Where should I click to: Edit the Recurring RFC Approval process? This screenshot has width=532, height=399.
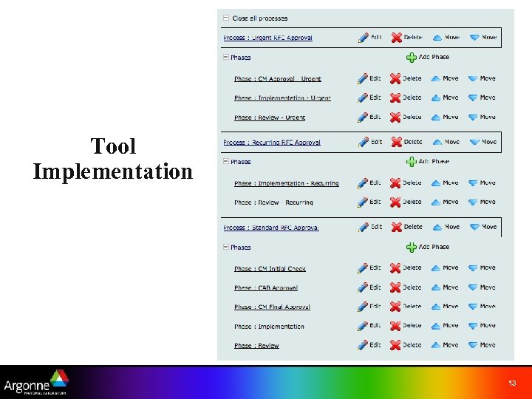(370, 142)
